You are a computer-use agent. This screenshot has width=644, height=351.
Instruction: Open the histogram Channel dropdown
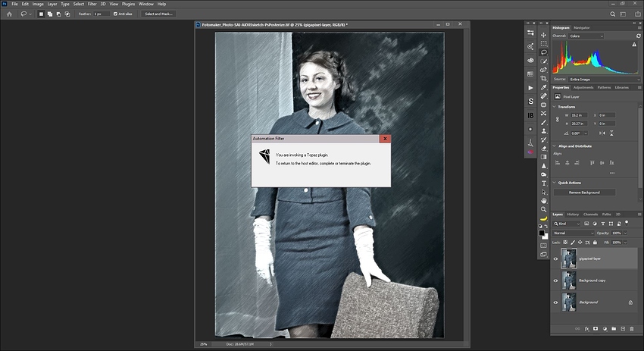coord(586,36)
